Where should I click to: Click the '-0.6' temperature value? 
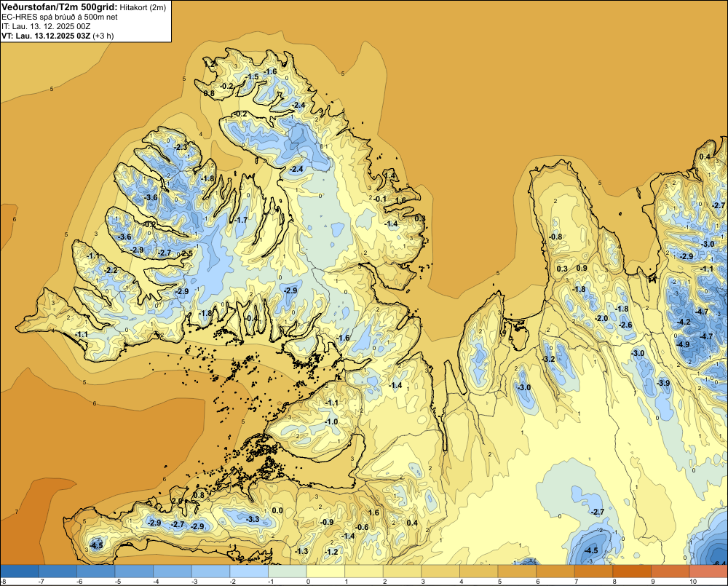(x=362, y=527)
